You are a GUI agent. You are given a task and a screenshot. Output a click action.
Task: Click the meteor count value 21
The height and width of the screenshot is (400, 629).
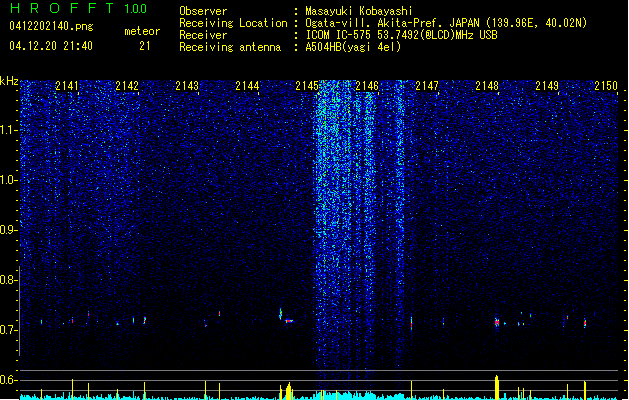click(145, 46)
